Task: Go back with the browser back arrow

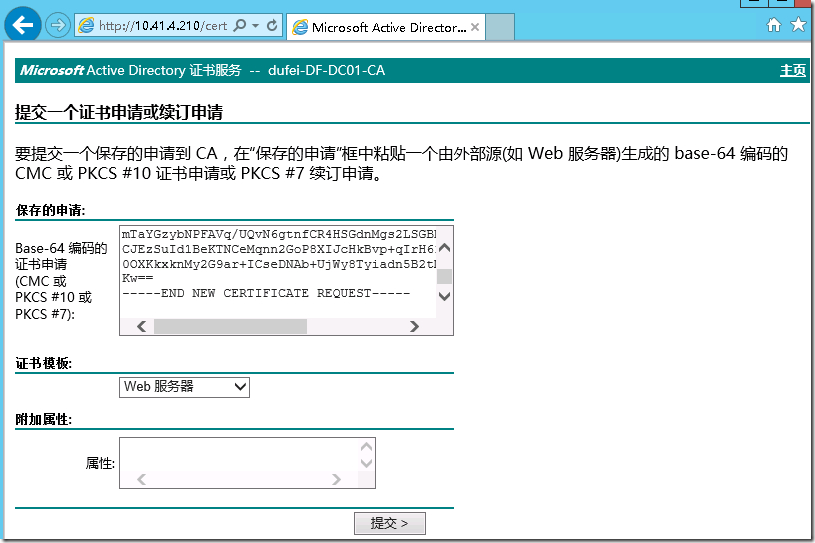Action: click(x=23, y=24)
